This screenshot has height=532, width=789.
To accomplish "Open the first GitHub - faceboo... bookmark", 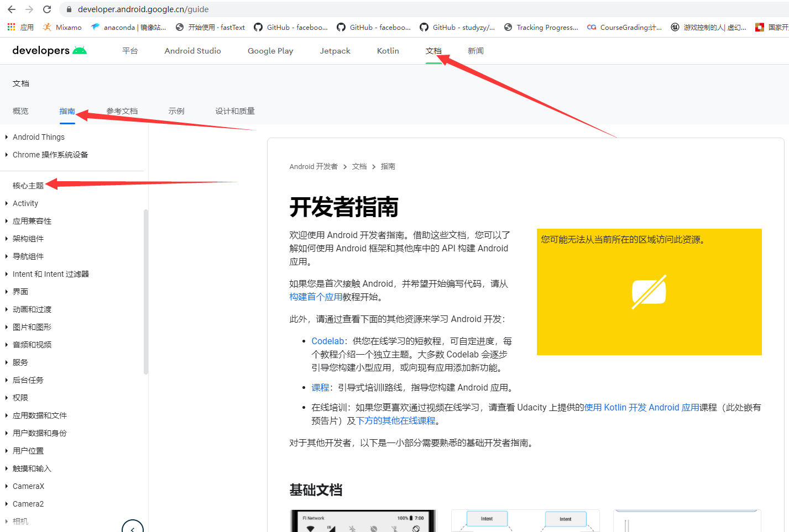I will (291, 27).
